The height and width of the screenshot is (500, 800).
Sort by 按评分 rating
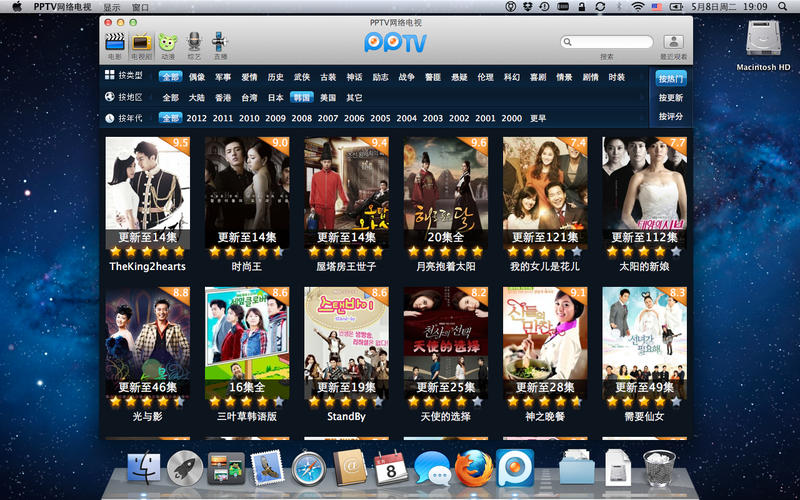[670, 116]
